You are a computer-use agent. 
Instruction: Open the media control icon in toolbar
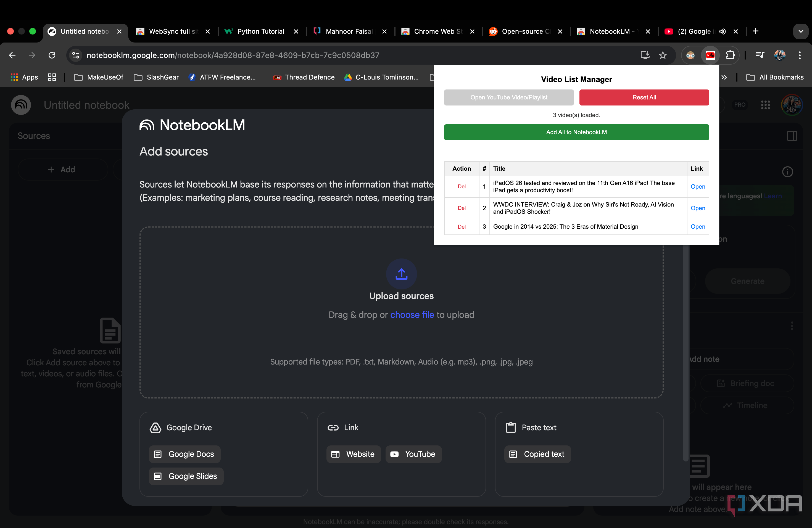click(x=760, y=55)
